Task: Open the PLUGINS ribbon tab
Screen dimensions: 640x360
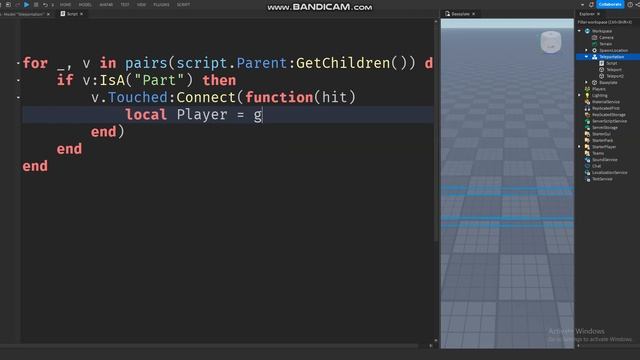Action: click(161, 4)
